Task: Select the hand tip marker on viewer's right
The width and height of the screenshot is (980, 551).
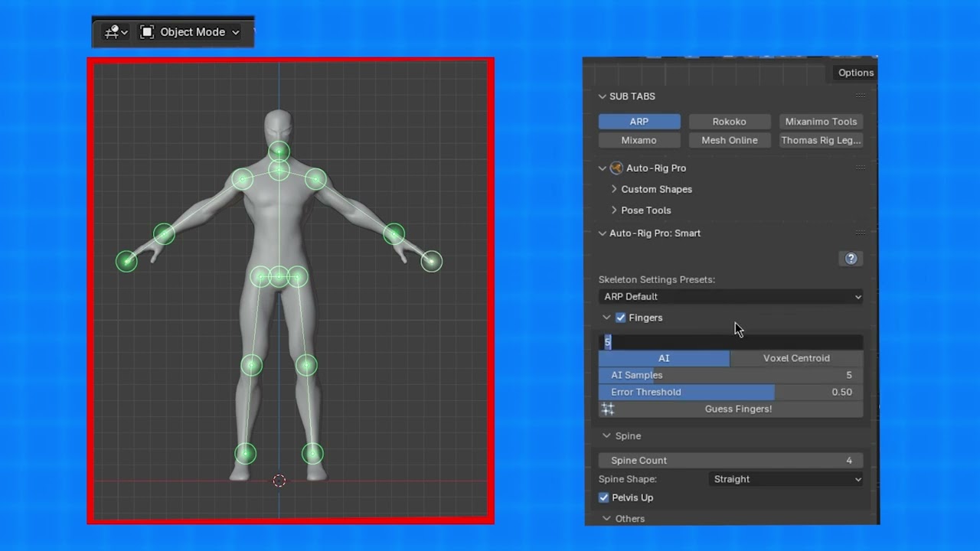Action: pos(432,262)
